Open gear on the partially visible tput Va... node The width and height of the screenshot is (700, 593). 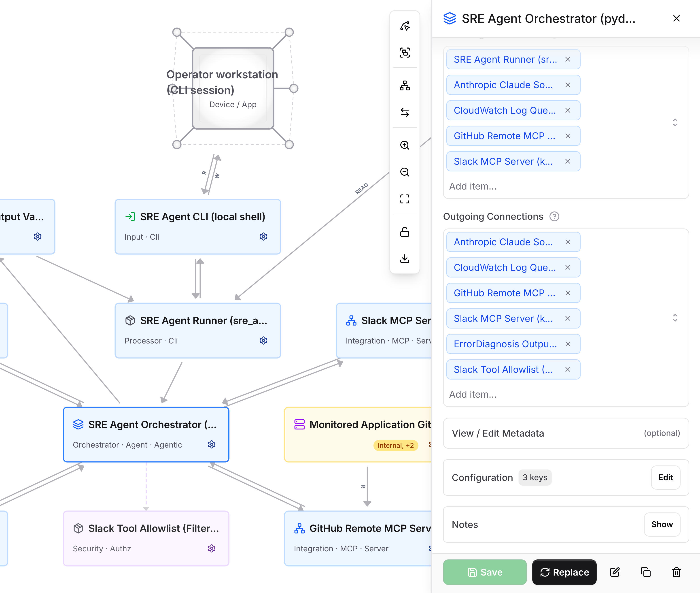tap(38, 237)
